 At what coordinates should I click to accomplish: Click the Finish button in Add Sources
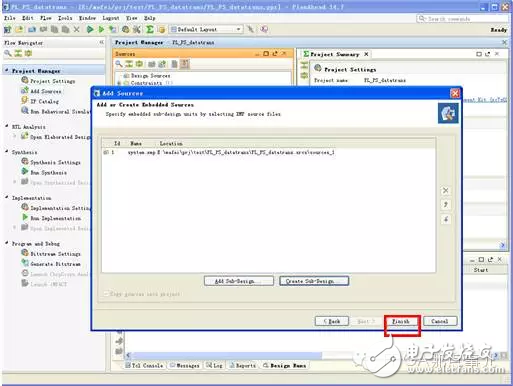point(401,321)
